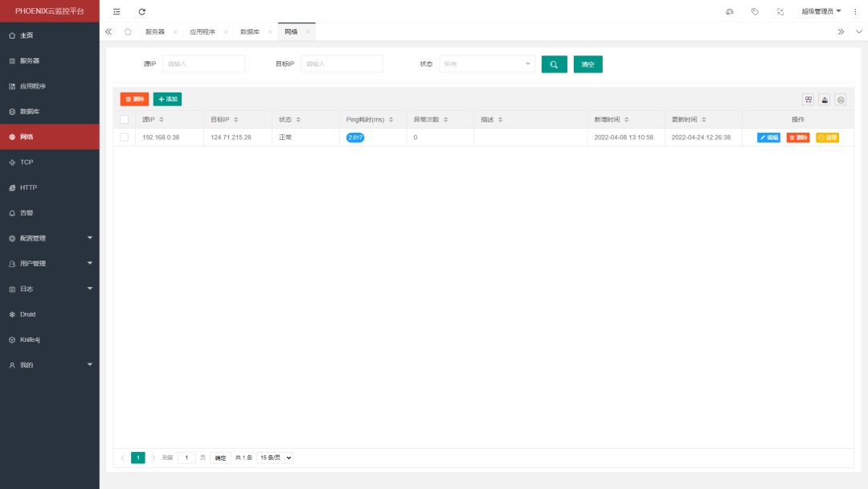Focus the 目标IP input field
The width and height of the screenshot is (868, 489).
[342, 64]
